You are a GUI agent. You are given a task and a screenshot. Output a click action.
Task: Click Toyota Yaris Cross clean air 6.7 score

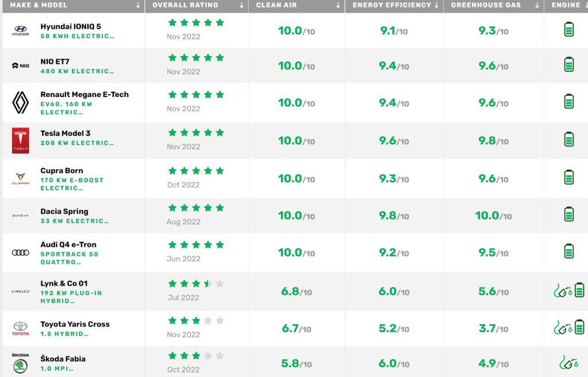[x=297, y=329]
